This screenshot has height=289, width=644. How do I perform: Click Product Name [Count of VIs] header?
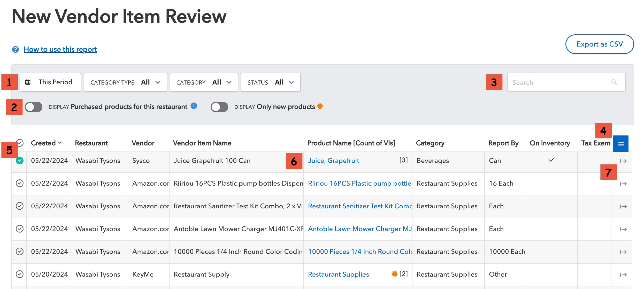coord(351,143)
